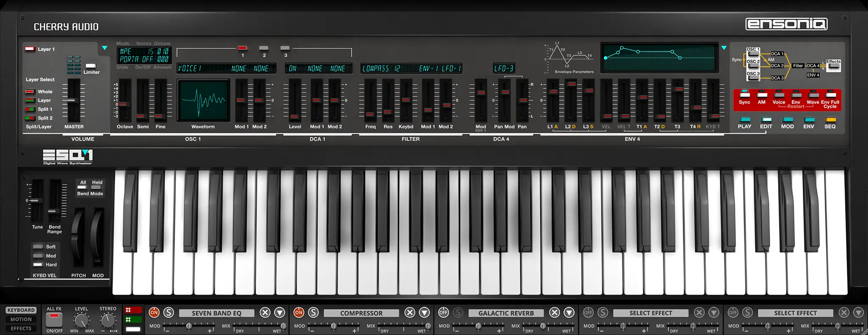Solo the Galactic Reverb effect

click(x=458, y=313)
